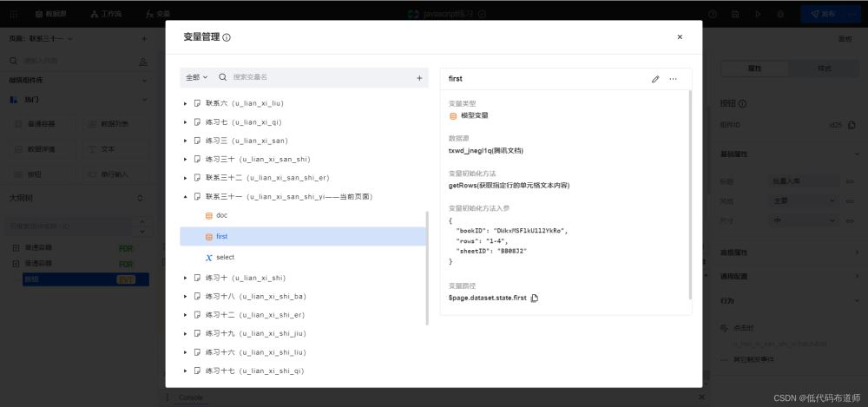Expand the 练习七 (u_lian_xi_qi) node
Image resolution: width=868 pixels, height=407 pixels.
click(x=186, y=122)
